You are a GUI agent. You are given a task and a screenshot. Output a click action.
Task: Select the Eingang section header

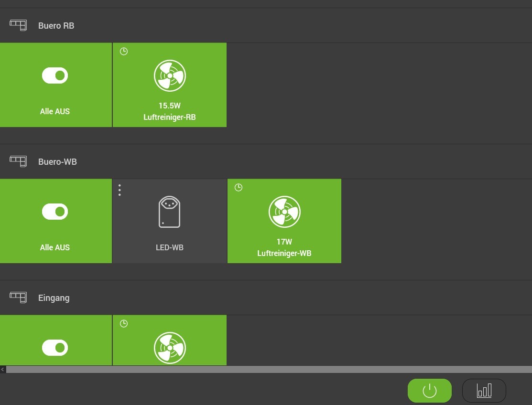point(54,298)
